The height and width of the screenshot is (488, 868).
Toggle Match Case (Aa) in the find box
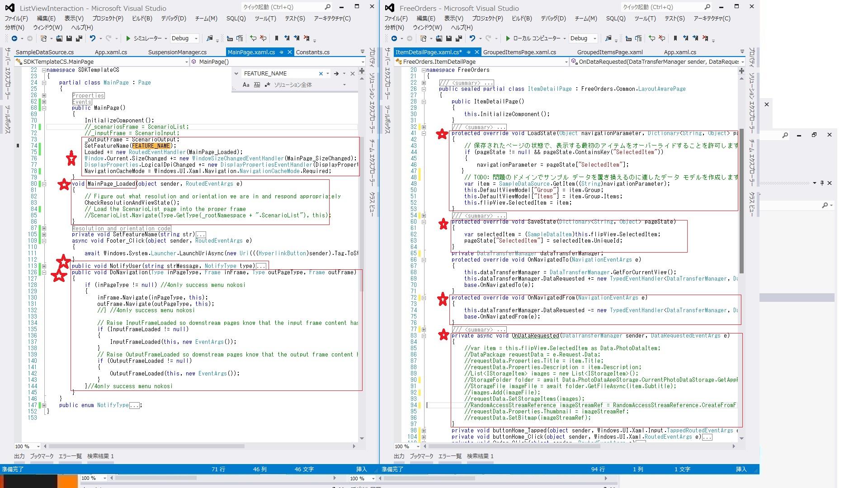[x=246, y=85]
